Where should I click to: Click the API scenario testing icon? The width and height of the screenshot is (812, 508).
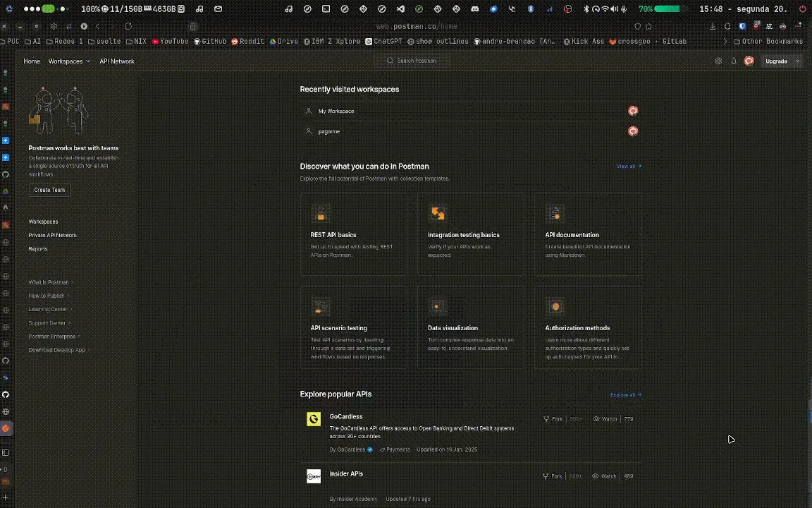click(321, 306)
